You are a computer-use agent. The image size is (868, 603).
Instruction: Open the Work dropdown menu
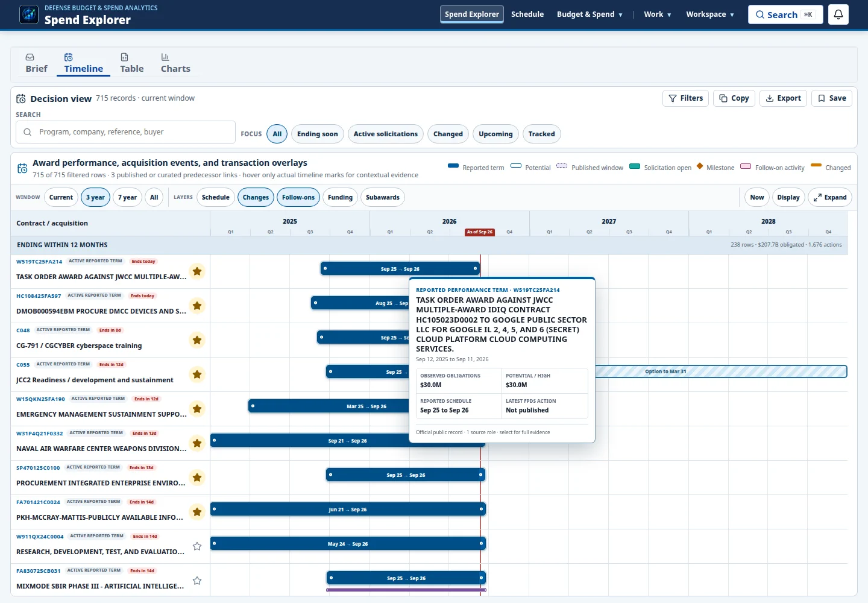(658, 14)
